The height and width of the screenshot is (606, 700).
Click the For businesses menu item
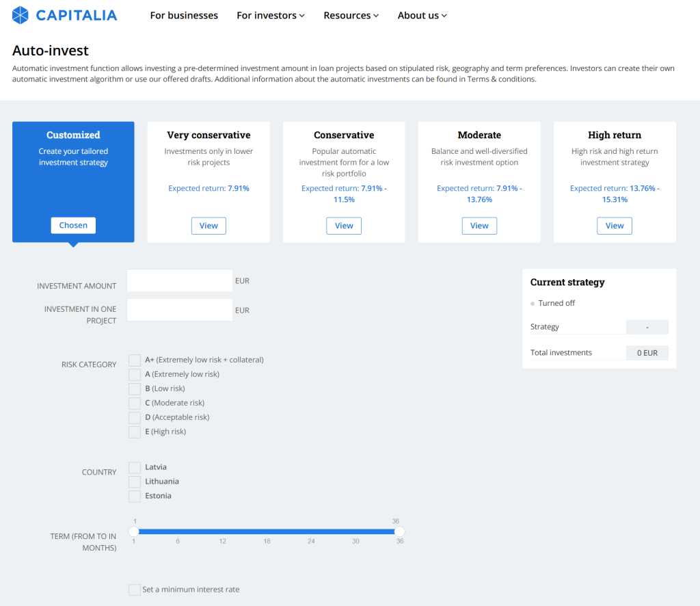point(184,15)
